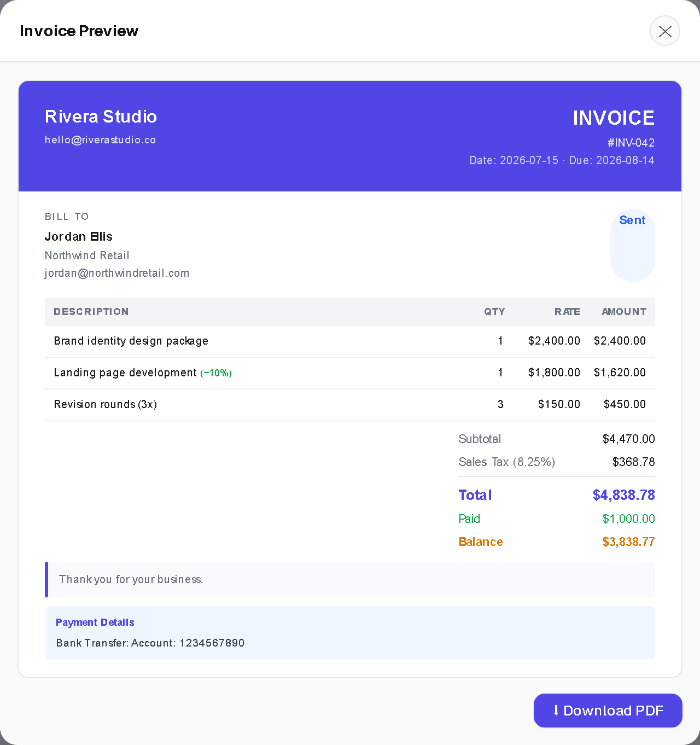Click jordan@northwindretail.com email
This screenshot has height=745, width=700.
coord(117,273)
